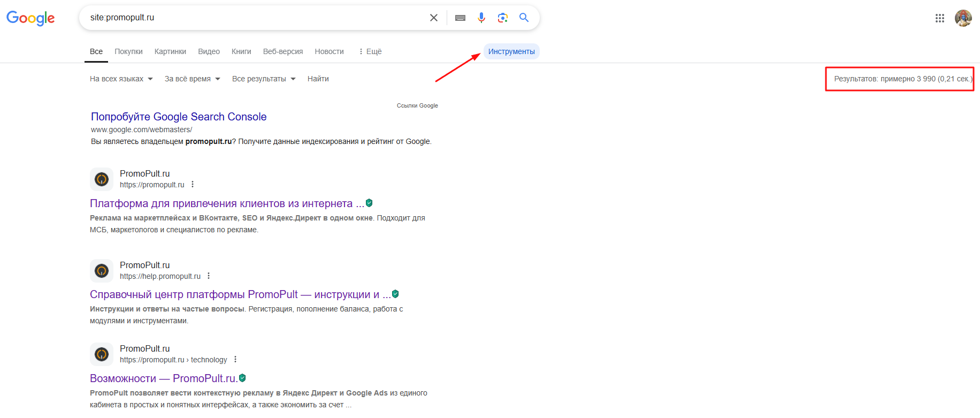Open the 'Ещё' more tabs menu
Image resolution: width=980 pixels, height=418 pixels.
[370, 51]
